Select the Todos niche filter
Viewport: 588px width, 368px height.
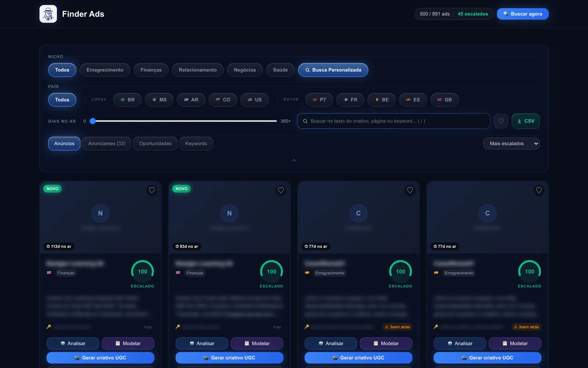pyautogui.click(x=62, y=70)
